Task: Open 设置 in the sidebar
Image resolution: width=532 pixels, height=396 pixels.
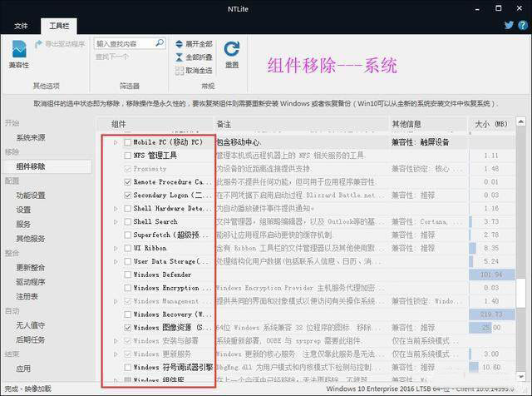Action: click(23, 210)
